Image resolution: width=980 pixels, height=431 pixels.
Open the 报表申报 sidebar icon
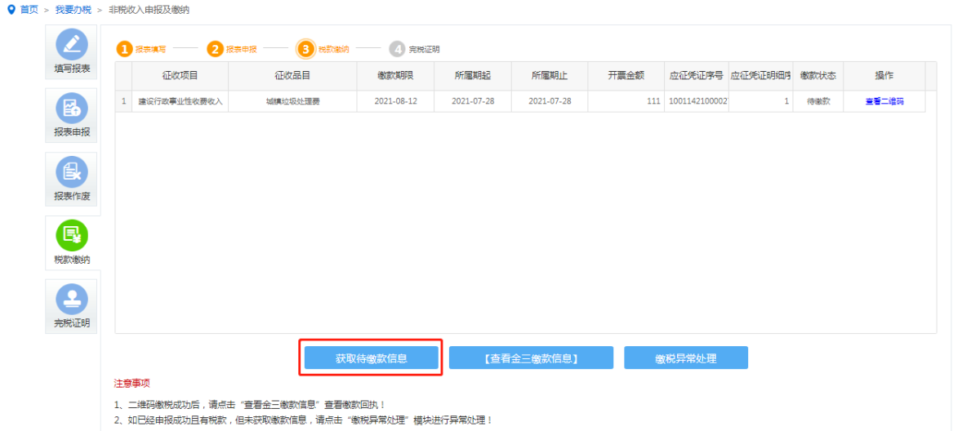tap(72, 108)
